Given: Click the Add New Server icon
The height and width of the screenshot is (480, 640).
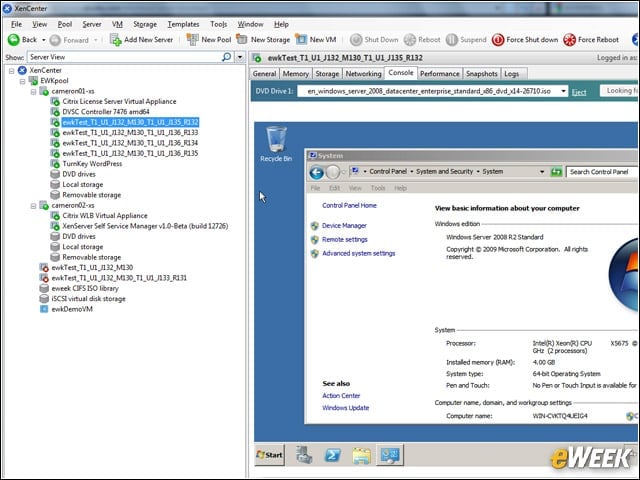Looking at the screenshot, I should (116, 40).
